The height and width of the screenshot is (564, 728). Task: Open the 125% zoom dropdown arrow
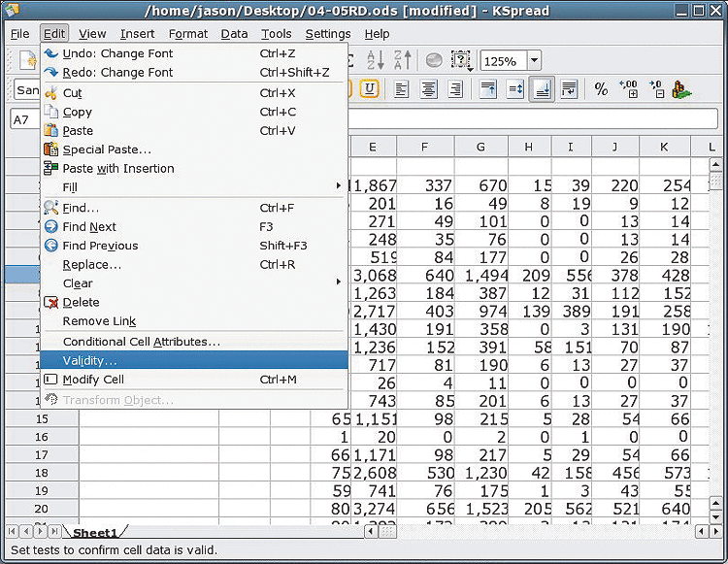(x=535, y=60)
